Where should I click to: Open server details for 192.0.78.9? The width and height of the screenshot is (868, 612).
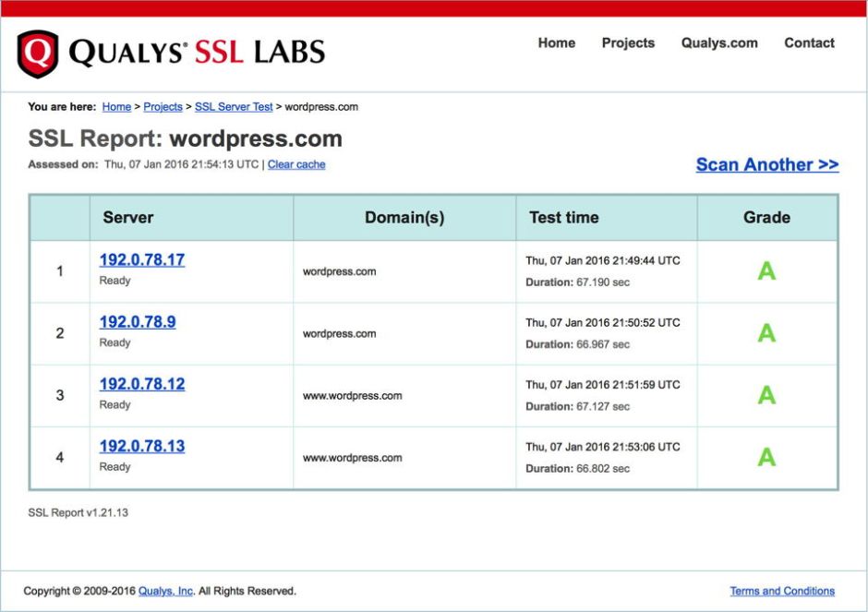(x=137, y=321)
